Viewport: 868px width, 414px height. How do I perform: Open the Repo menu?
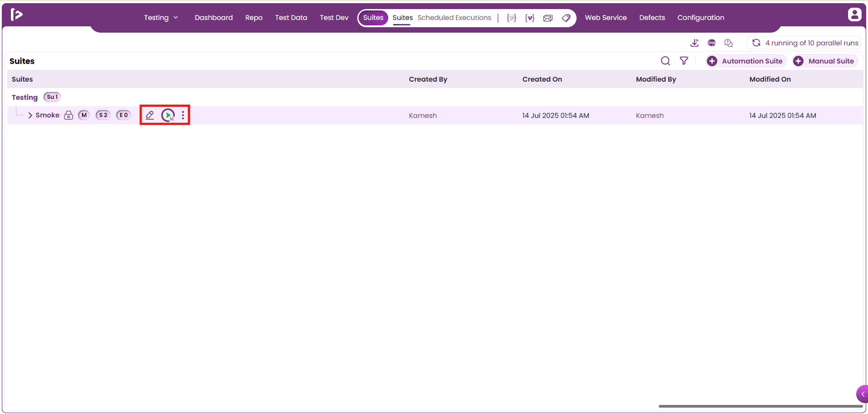click(x=254, y=18)
